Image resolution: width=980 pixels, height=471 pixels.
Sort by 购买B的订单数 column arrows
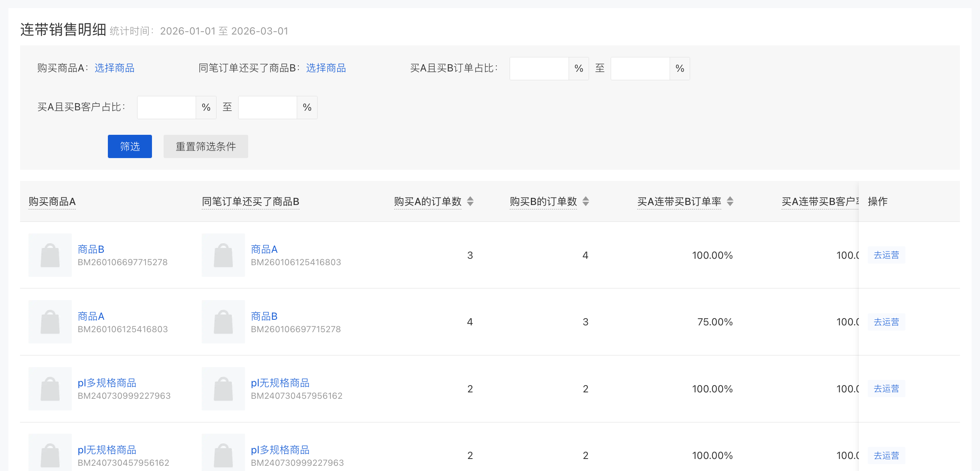(x=586, y=201)
